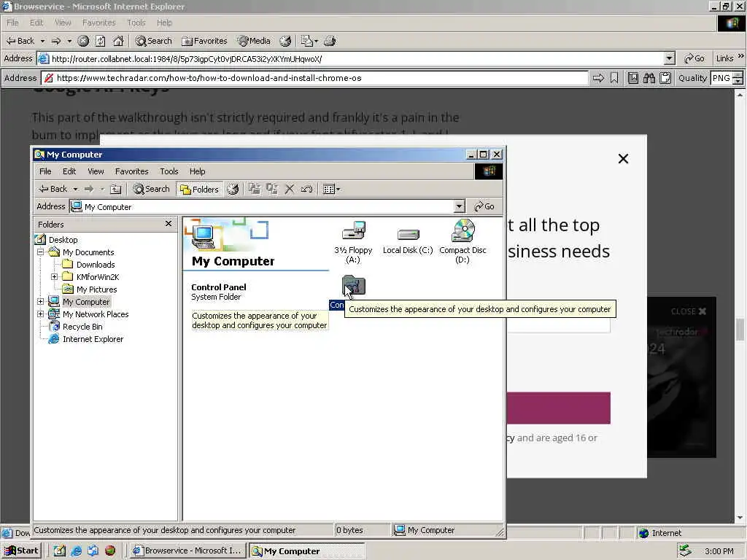Screen dimensions: 747x560
Task: Expand the KMforWin2K folder node
Action: (x=54, y=276)
